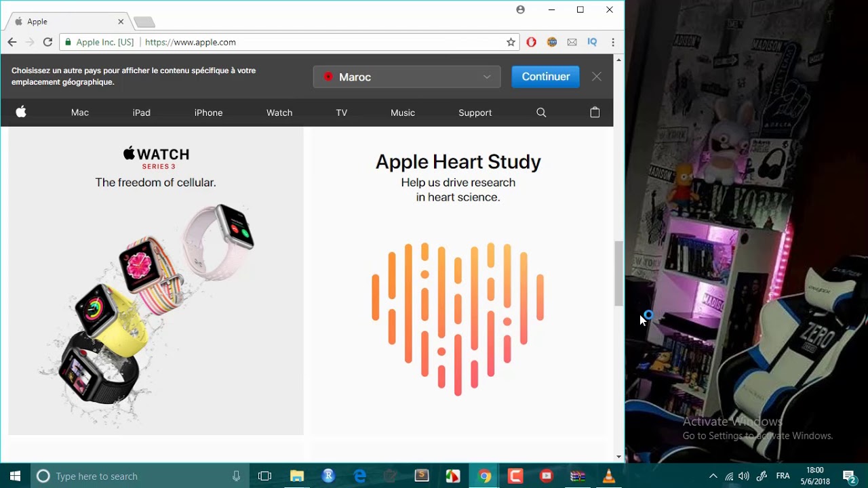The image size is (868, 488).
Task: Open the red AdBlock hand extension
Action: point(531,42)
